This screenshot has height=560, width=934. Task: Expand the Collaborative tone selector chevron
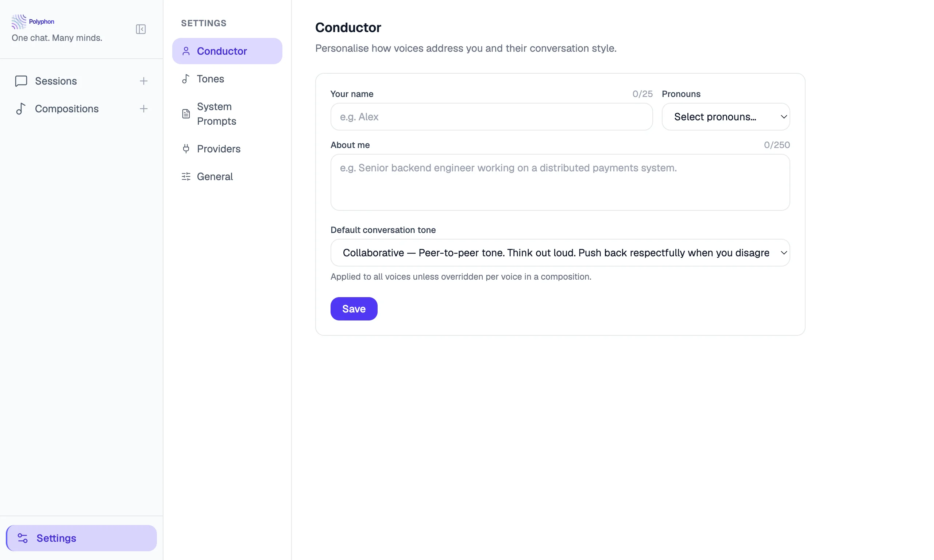(x=783, y=252)
